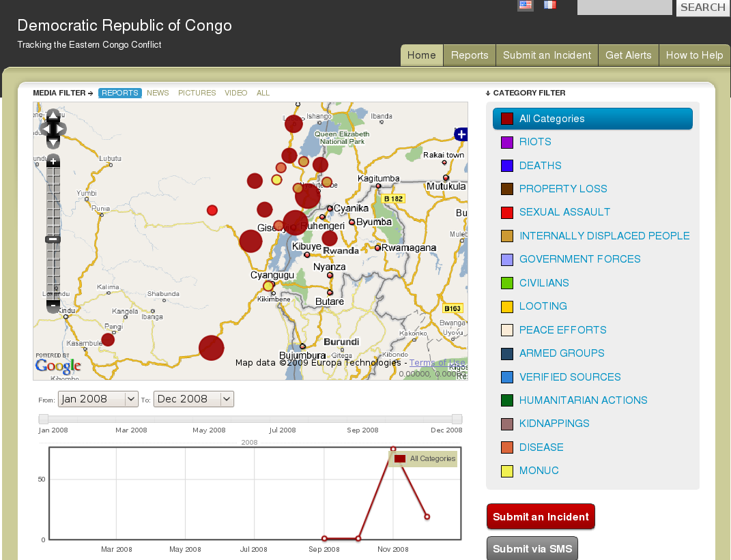Image resolution: width=731 pixels, height=560 pixels.
Task: Select All Categories filter
Action: coord(592,119)
